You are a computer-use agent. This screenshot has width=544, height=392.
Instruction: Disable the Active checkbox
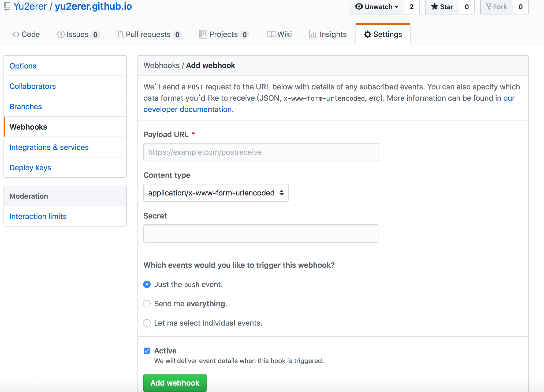[147, 350]
